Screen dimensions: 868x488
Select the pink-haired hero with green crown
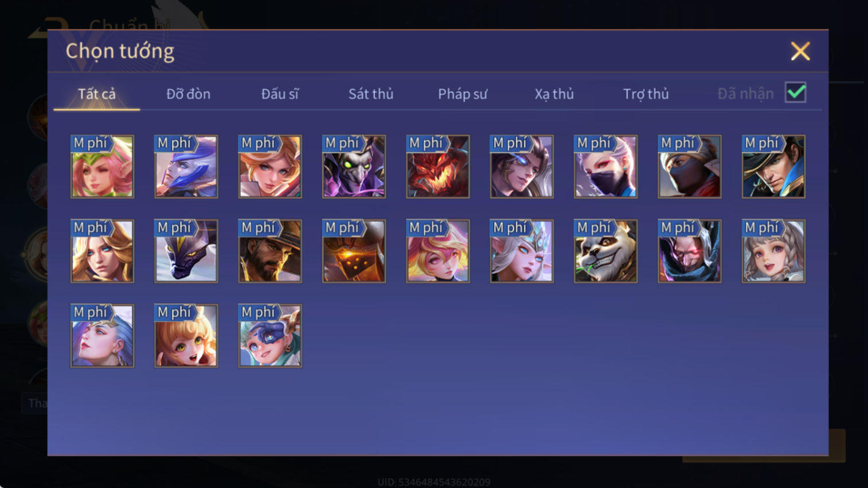pyautogui.click(x=102, y=167)
